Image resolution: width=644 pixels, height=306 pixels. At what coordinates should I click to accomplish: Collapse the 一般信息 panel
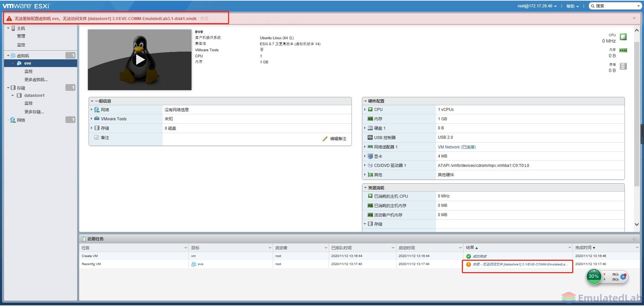pos(92,101)
